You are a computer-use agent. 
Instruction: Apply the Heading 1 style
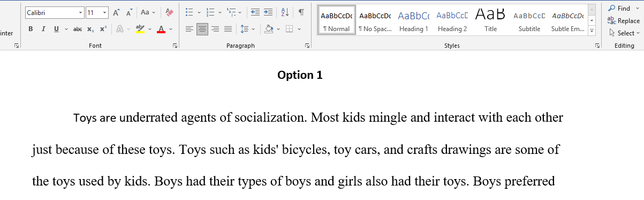click(x=413, y=20)
